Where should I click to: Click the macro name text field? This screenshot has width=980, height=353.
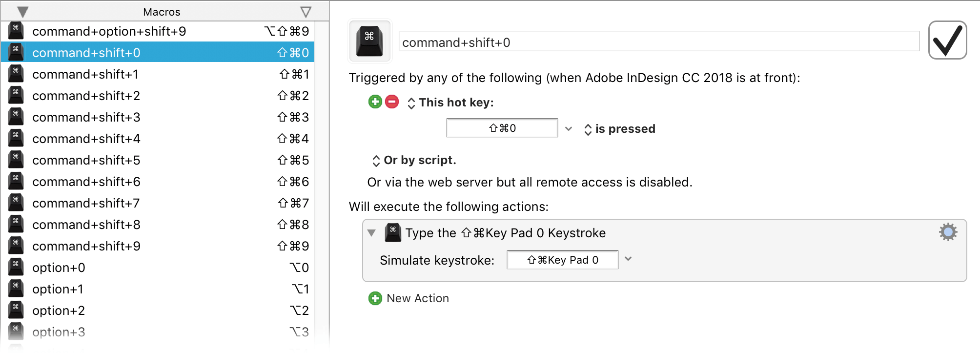(659, 42)
